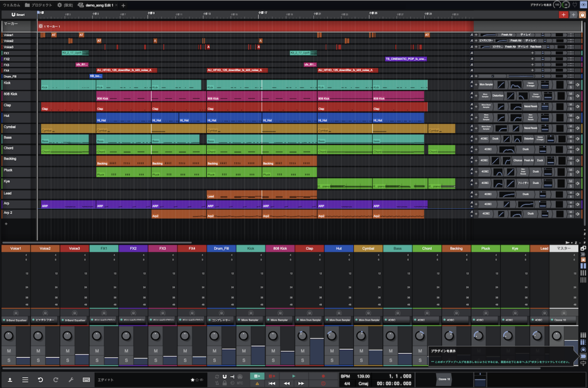Screen dimensions: 588x388
Task: Click the redo arrow icon
Action: [x=56, y=379]
